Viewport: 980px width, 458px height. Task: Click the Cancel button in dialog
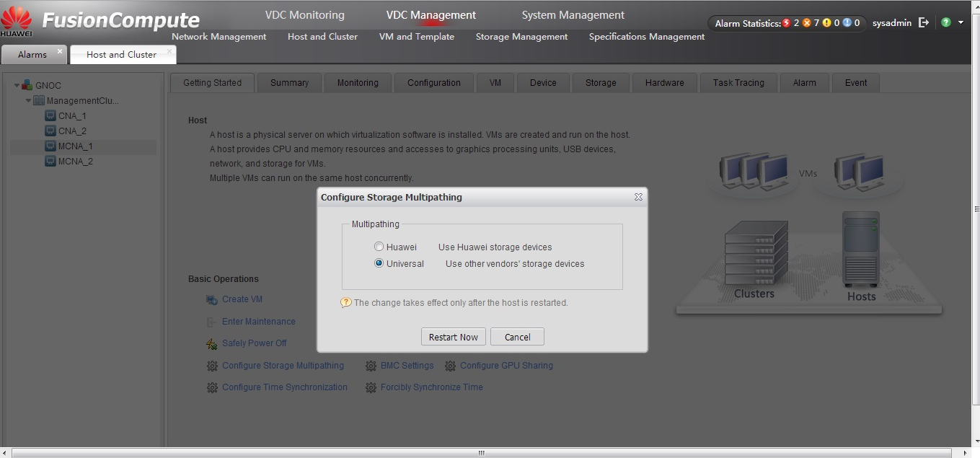tap(517, 337)
